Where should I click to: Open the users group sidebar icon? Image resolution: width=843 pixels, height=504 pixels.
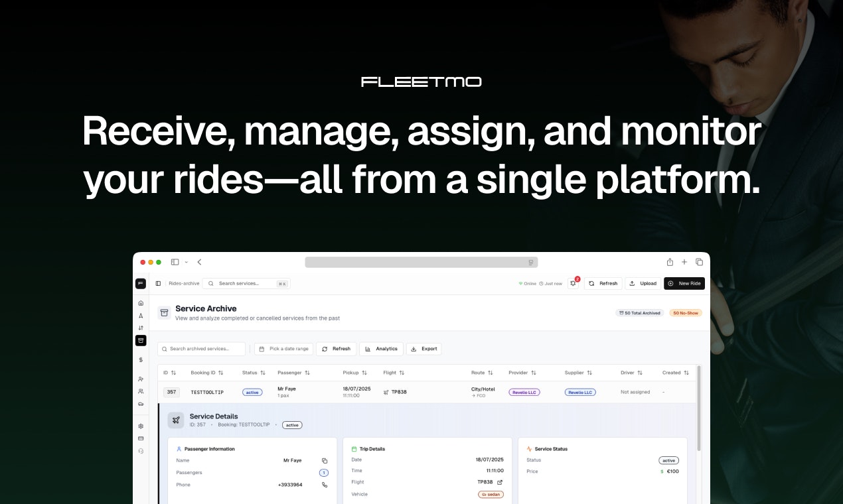(141, 391)
